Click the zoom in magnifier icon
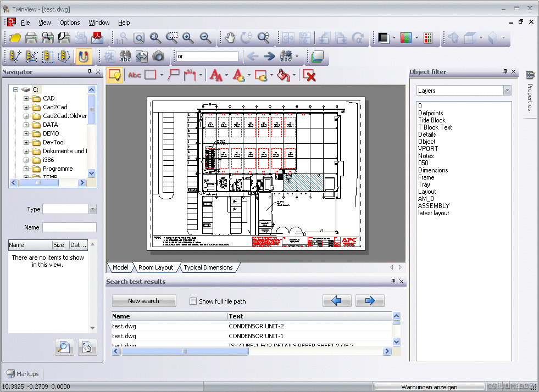The width and height of the screenshot is (539, 392). (188, 38)
